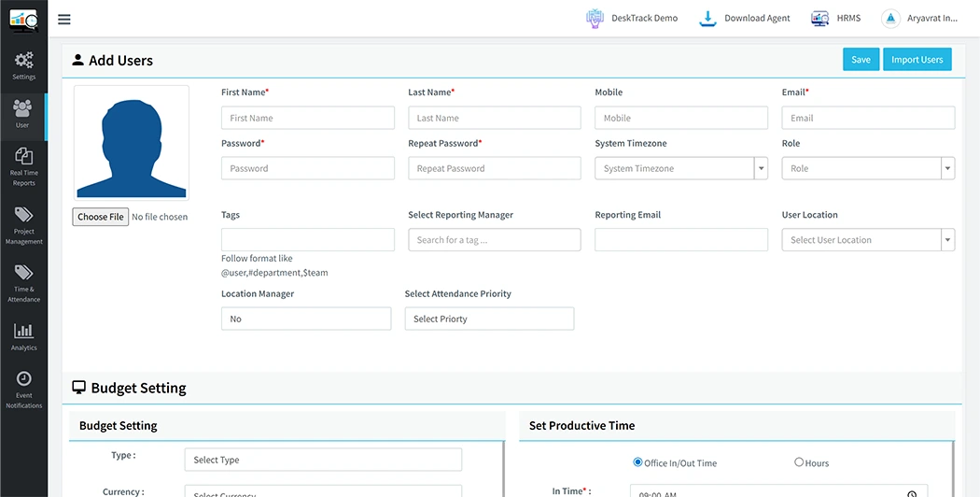Open the Aryavrat account avatar icon

tap(890, 18)
